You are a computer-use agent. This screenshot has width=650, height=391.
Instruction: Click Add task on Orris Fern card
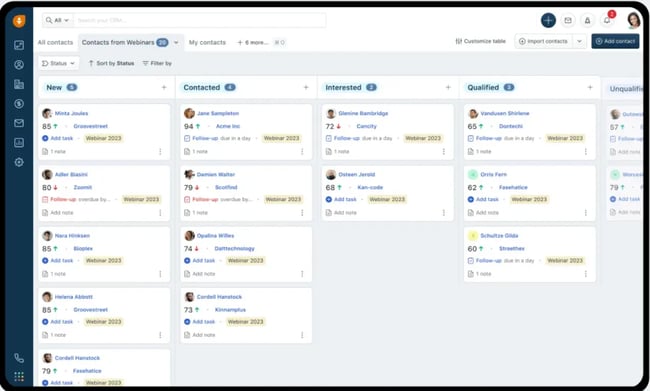(483, 199)
